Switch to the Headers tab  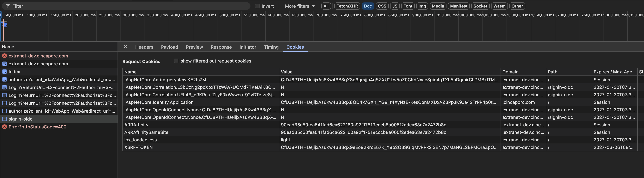pos(144,47)
